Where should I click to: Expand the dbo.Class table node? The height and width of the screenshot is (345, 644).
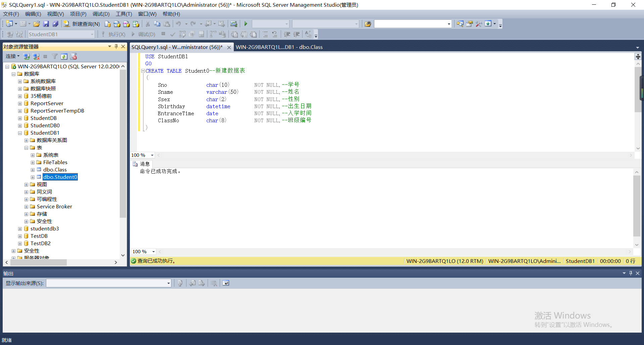[33, 170]
